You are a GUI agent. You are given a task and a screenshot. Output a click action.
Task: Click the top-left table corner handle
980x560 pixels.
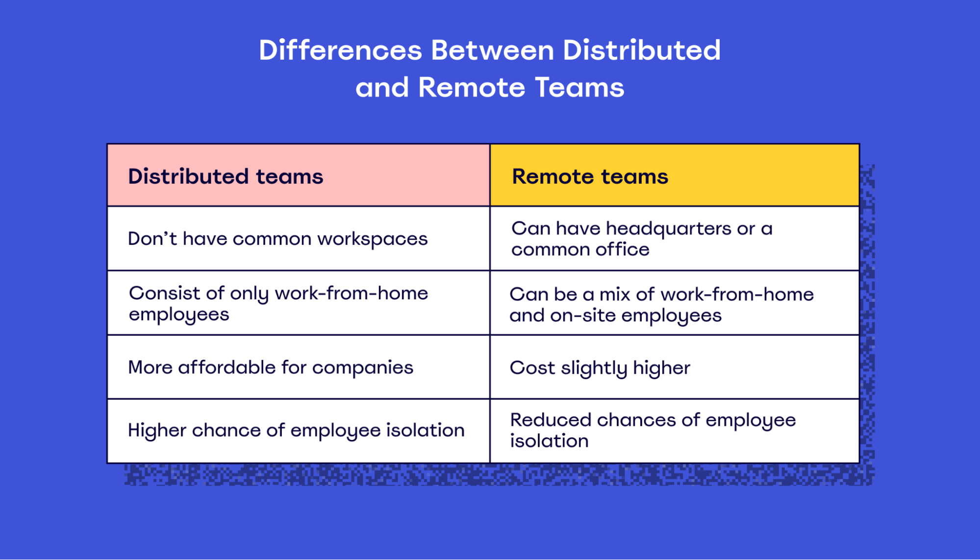(x=108, y=144)
